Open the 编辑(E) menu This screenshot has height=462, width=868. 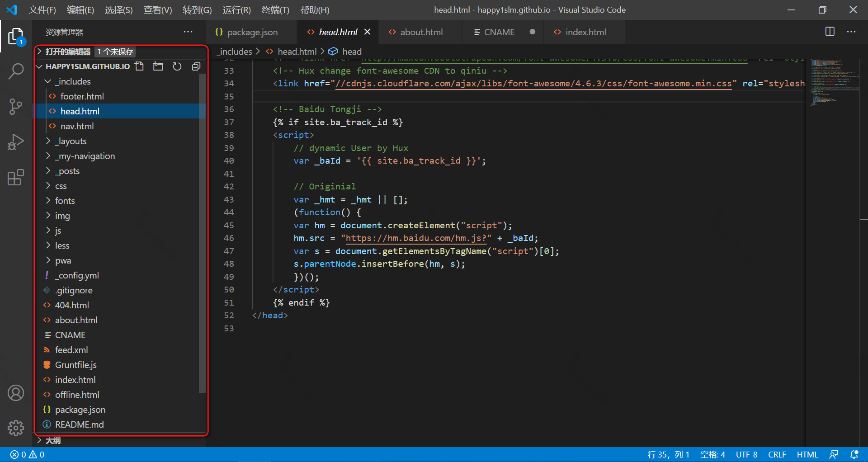(x=80, y=10)
